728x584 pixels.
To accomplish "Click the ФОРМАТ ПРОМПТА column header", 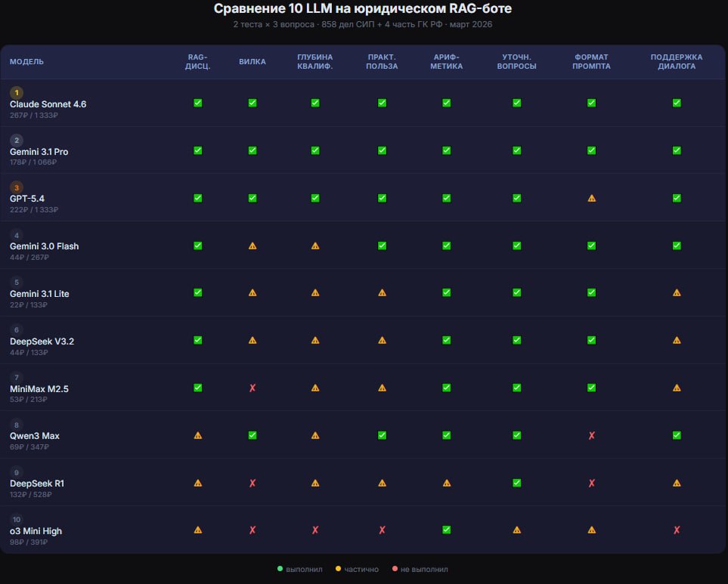I will click(x=591, y=62).
